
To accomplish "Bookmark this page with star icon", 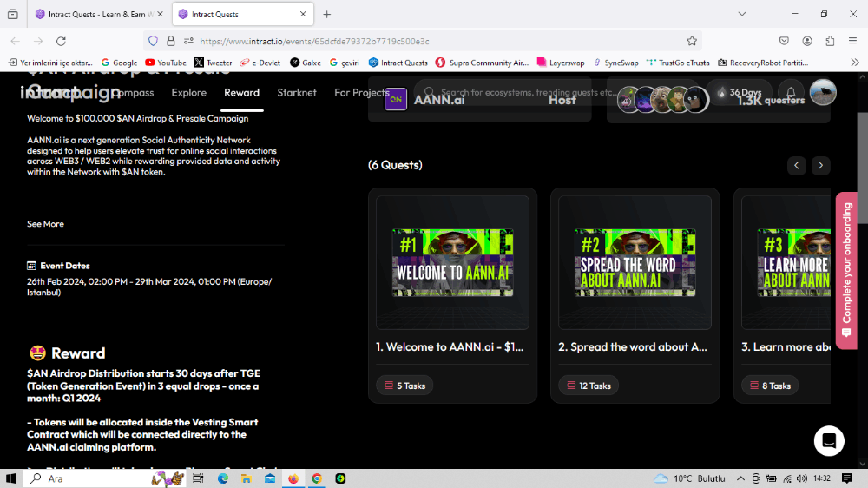I will click(x=692, y=41).
